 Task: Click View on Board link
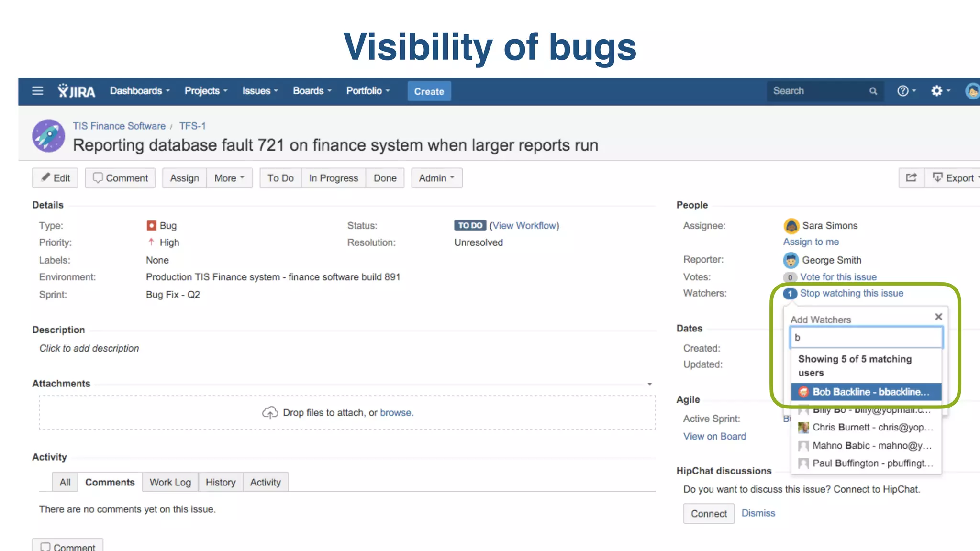coord(714,436)
